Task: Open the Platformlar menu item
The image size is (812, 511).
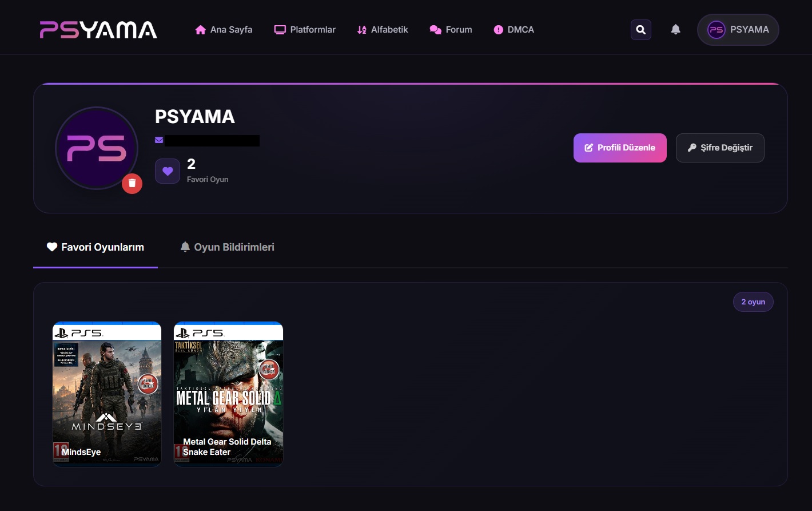Action: coord(305,30)
